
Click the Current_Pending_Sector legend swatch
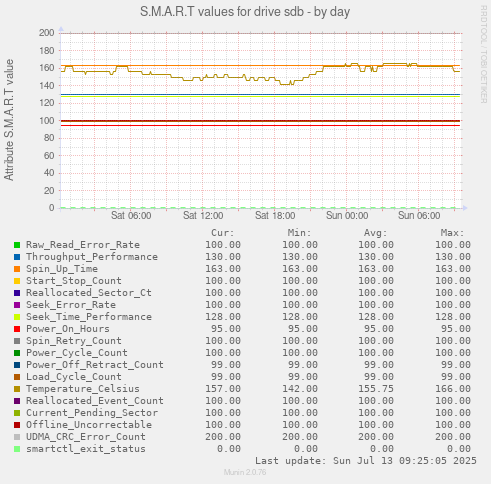[17, 413]
